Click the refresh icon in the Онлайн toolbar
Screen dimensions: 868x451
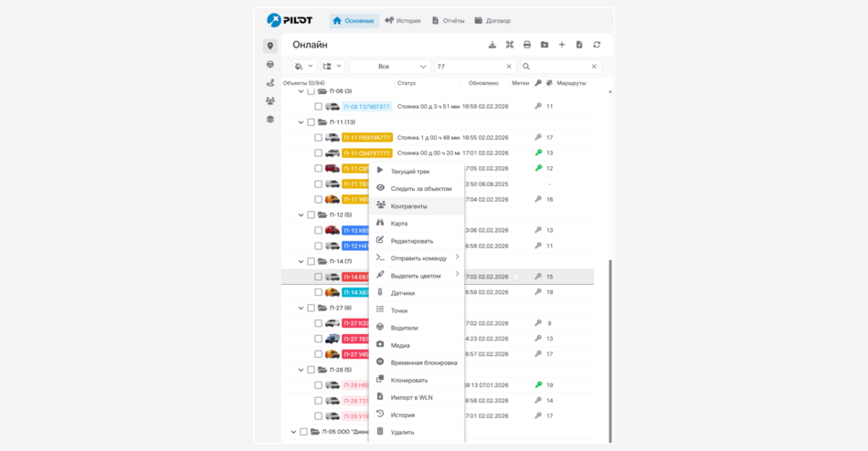pos(597,45)
